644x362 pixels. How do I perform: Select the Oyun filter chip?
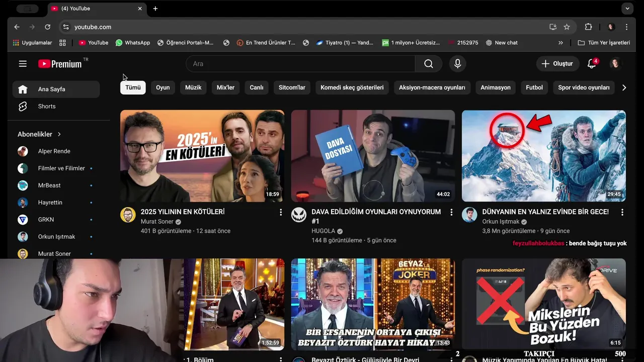coord(163,87)
